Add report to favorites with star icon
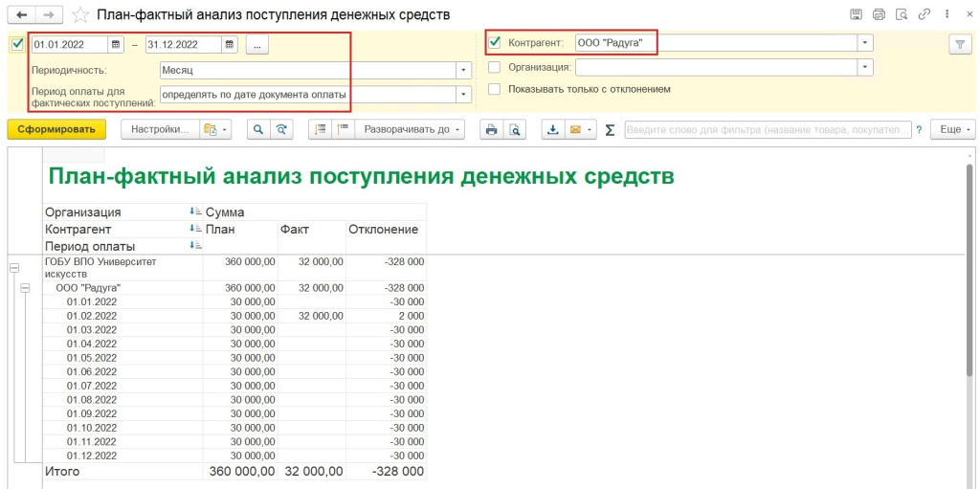This screenshot has width=980, height=489. (x=81, y=15)
